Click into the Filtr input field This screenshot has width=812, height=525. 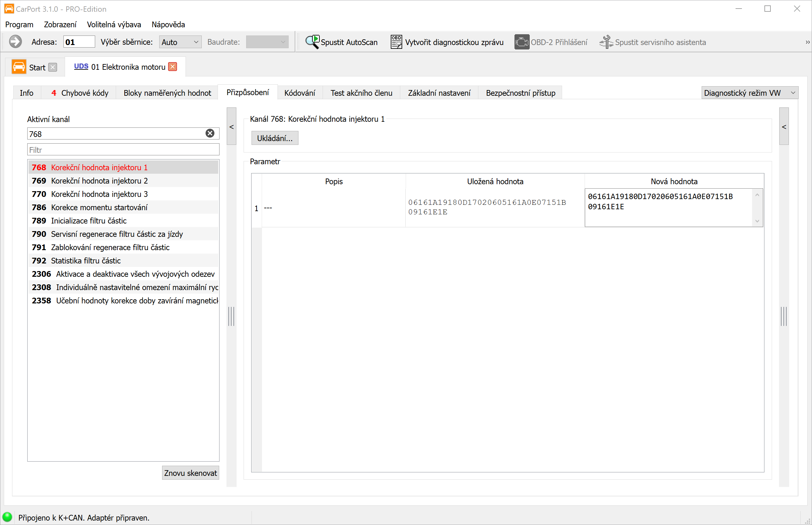(x=123, y=150)
